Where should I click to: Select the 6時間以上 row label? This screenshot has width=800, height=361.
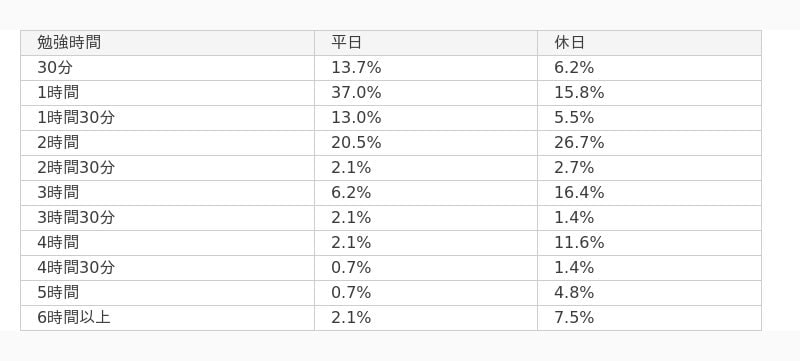[x=167, y=318]
